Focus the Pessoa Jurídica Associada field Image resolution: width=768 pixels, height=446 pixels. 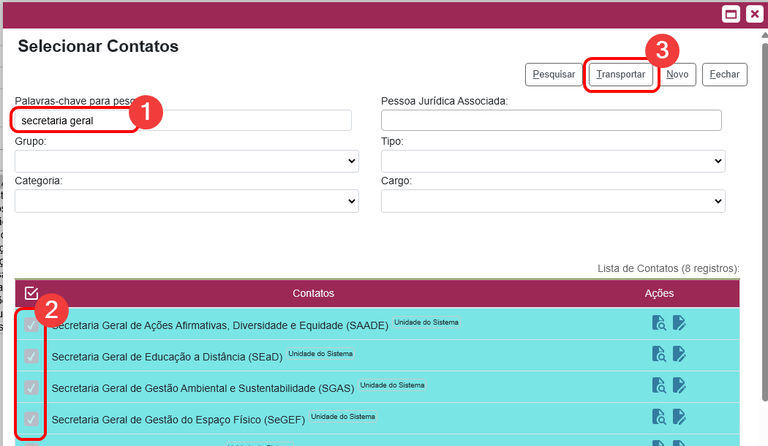tap(551, 120)
